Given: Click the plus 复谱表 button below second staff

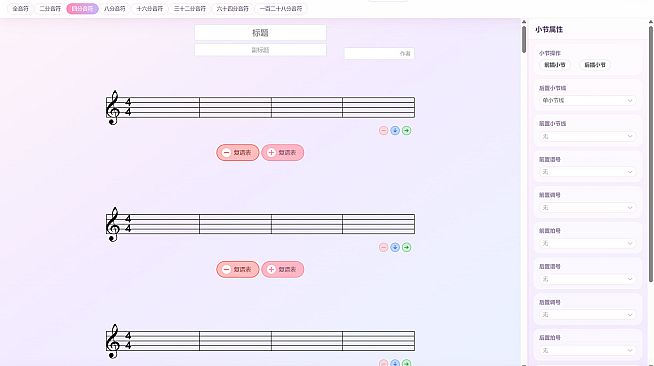Looking at the screenshot, I should pyautogui.click(x=282, y=269).
